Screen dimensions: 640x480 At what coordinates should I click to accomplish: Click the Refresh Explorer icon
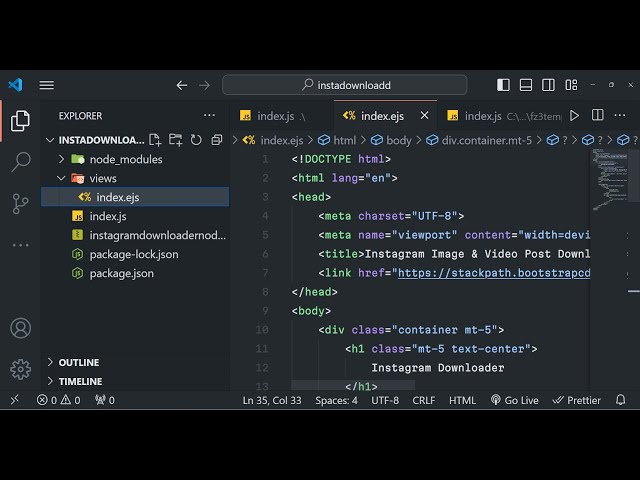[196, 140]
